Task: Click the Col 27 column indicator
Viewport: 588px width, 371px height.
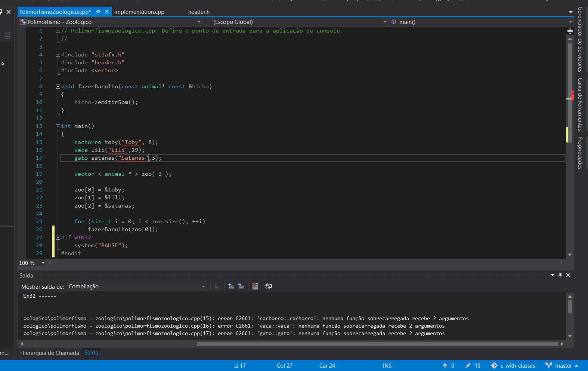Action: coord(285,366)
